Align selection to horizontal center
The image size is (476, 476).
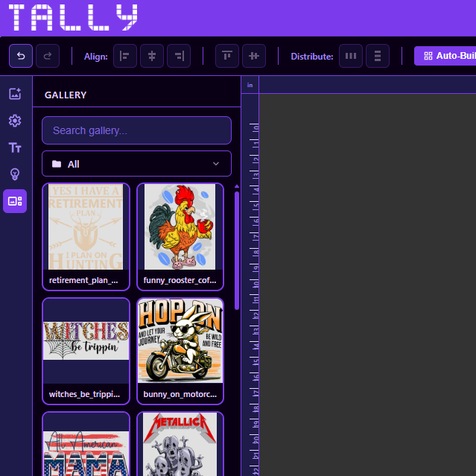click(x=152, y=56)
